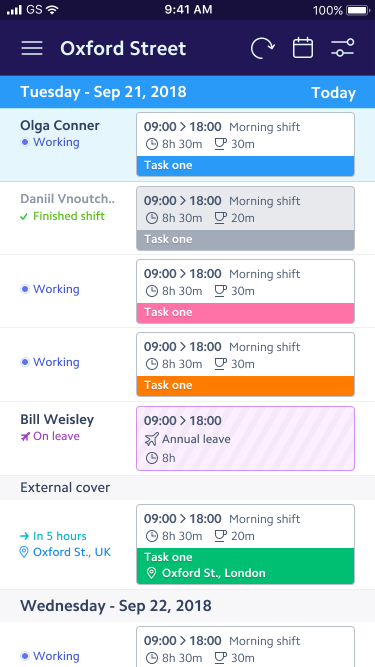Tap the External cover section header
The width and height of the screenshot is (375, 667).
point(188,487)
